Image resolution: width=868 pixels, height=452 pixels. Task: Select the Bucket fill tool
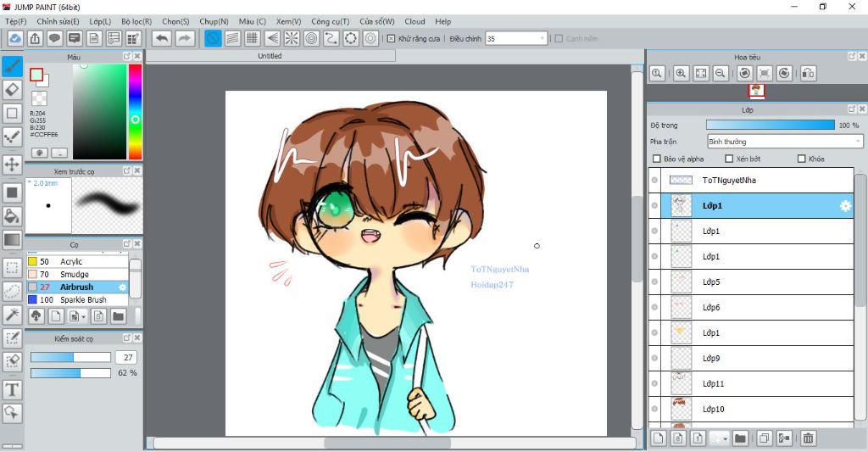[12, 216]
